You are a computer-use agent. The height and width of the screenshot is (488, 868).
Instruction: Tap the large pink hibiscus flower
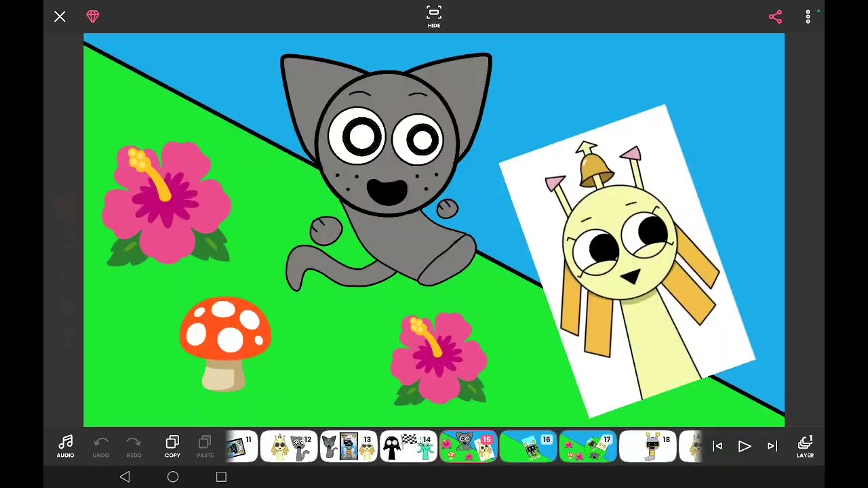coord(167,203)
